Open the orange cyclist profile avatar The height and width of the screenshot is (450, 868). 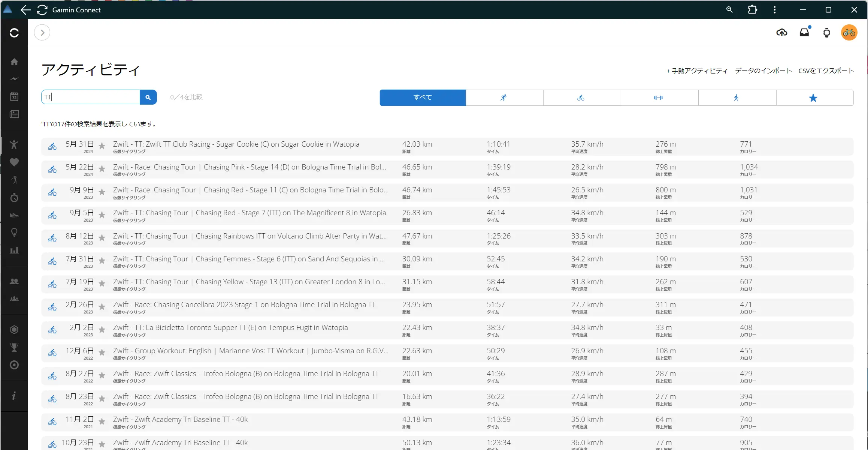tap(849, 33)
